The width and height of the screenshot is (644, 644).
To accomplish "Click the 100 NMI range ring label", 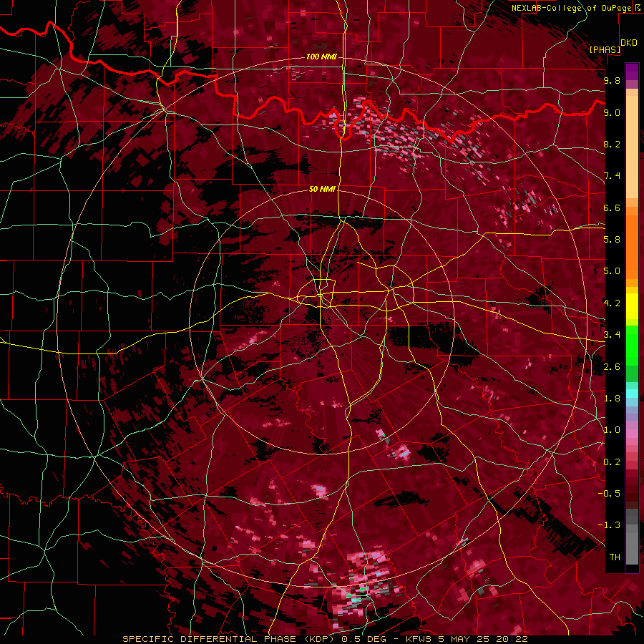I will click(321, 57).
